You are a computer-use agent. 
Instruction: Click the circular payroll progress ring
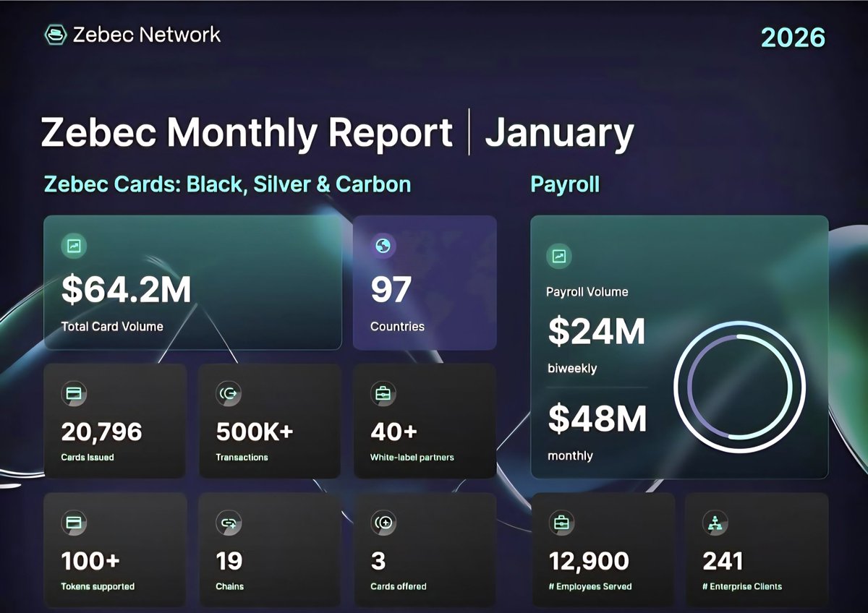point(739,386)
